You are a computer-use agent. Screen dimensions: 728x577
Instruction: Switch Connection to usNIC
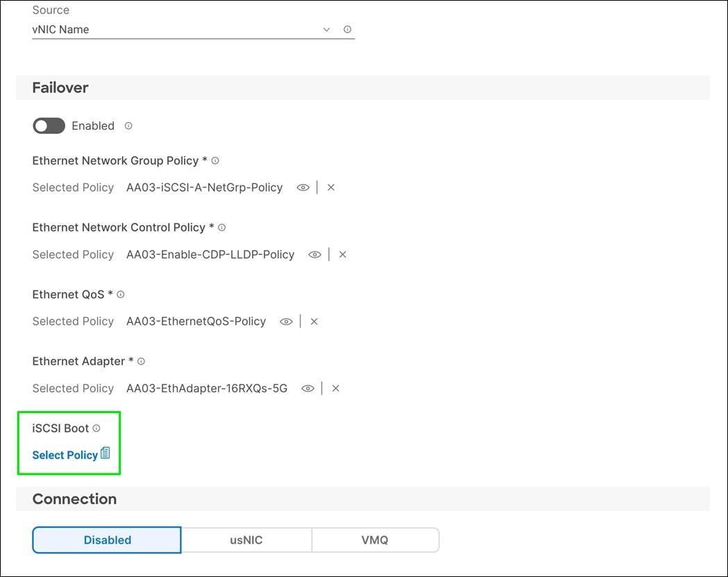click(x=246, y=540)
